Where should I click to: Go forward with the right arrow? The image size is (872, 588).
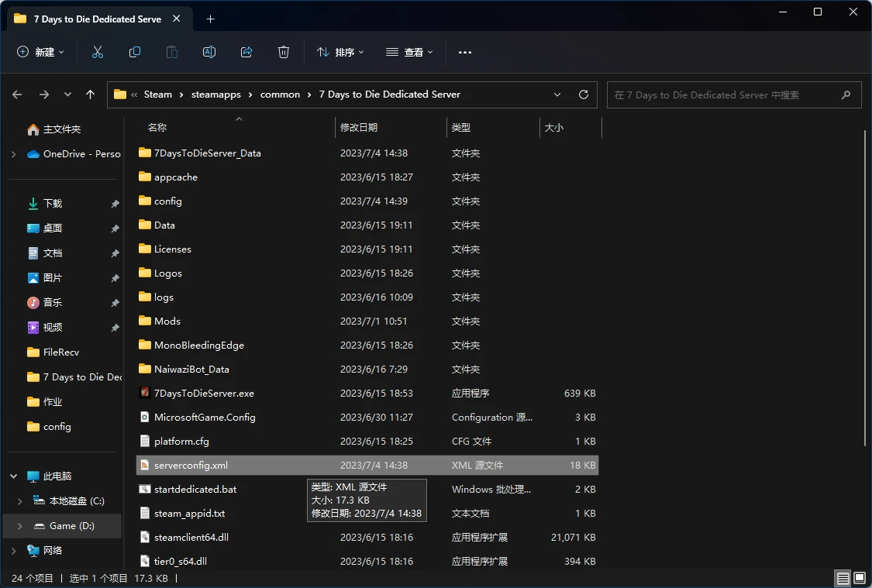(44, 95)
